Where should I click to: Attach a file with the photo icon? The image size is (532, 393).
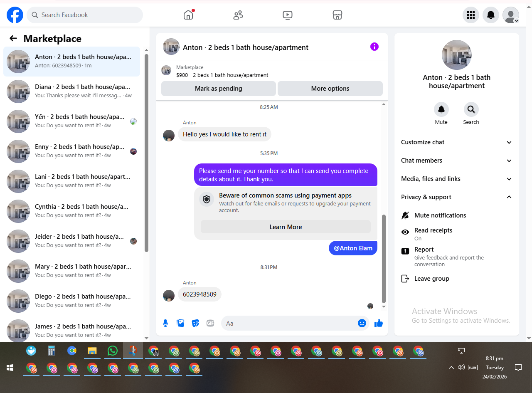180,323
